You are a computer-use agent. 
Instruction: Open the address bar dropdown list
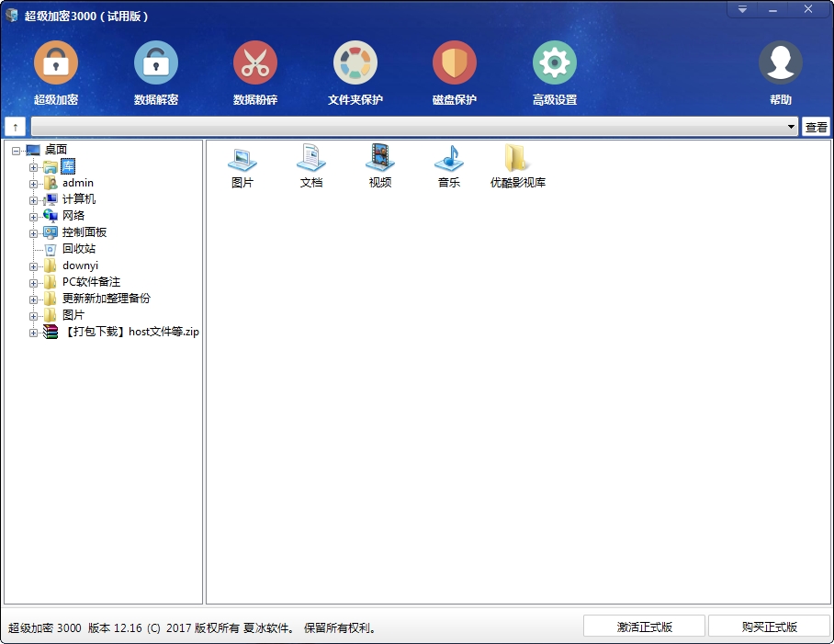tap(792, 126)
